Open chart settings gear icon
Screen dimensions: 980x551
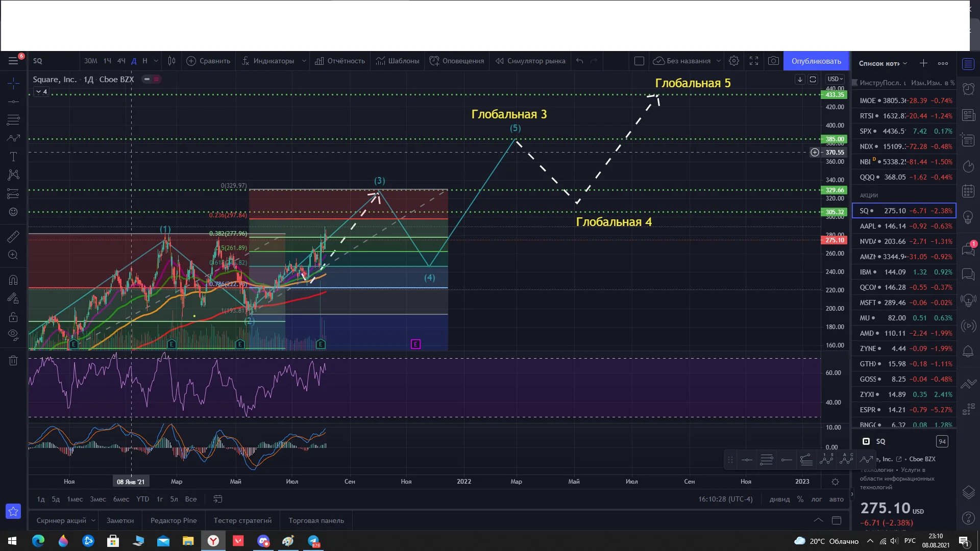coord(734,61)
